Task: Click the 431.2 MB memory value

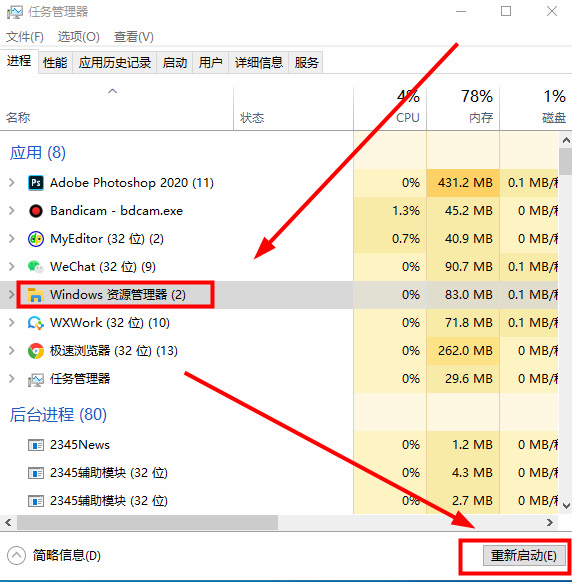Action: pos(465,183)
